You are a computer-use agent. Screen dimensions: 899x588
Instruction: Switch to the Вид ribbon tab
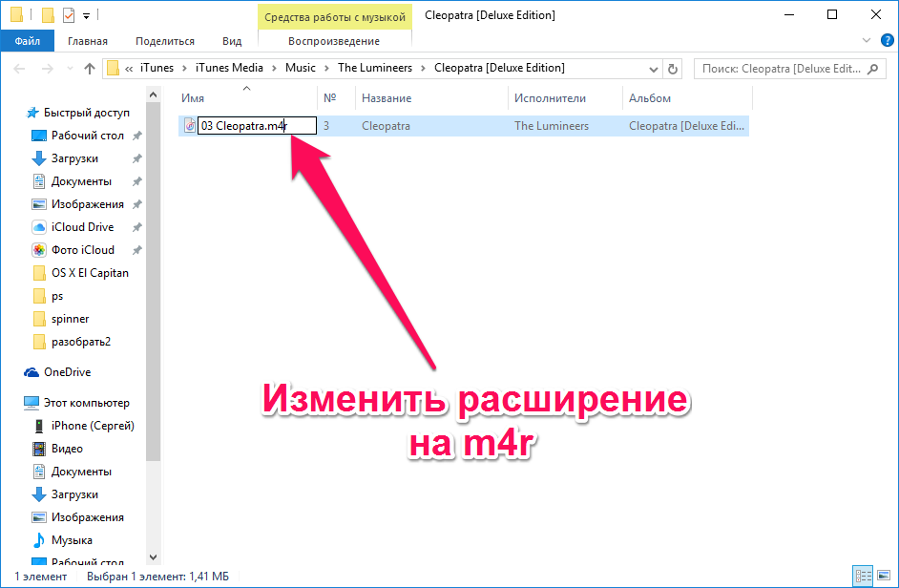(x=232, y=41)
